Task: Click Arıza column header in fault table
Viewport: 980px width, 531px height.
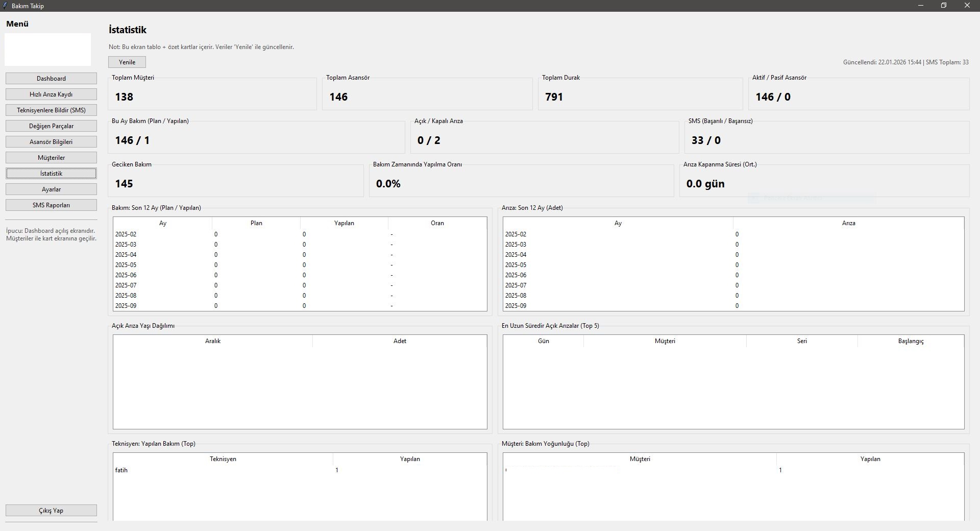Action: tap(848, 223)
